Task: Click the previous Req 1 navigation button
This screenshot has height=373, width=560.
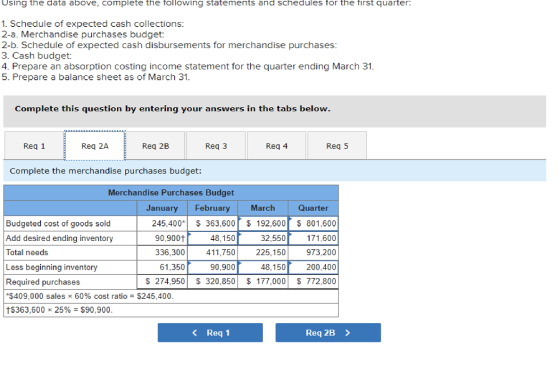Action: click(210, 333)
